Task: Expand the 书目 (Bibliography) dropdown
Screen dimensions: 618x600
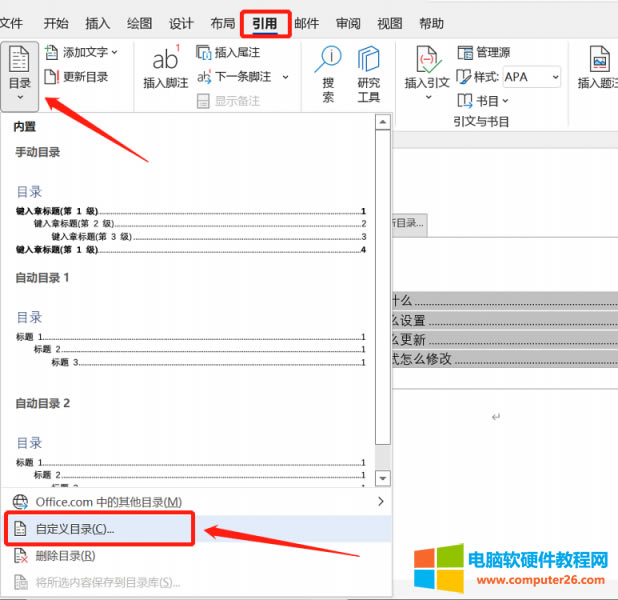Action: [484, 101]
